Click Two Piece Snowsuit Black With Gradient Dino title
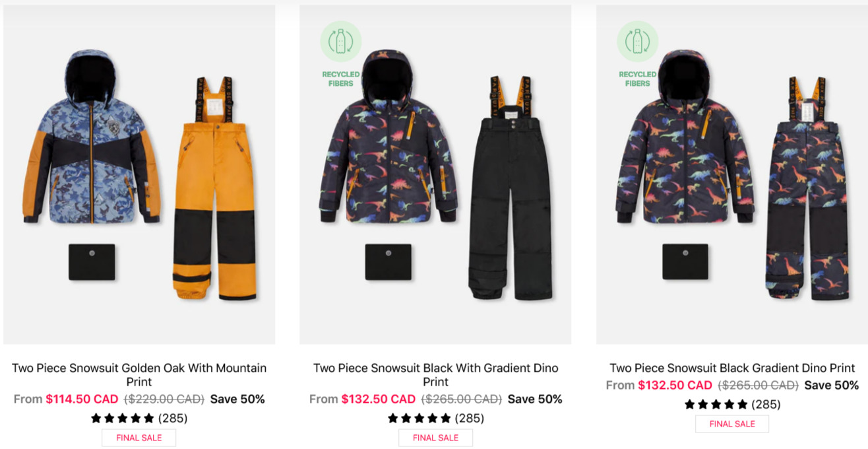This screenshot has height=449, width=868. click(435, 374)
